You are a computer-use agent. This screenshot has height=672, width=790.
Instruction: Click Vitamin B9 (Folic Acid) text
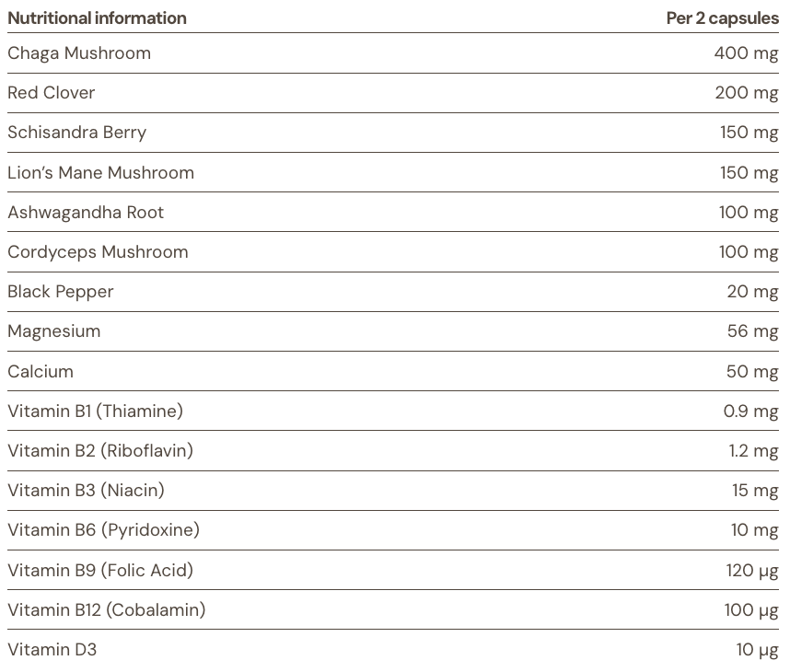point(100,571)
